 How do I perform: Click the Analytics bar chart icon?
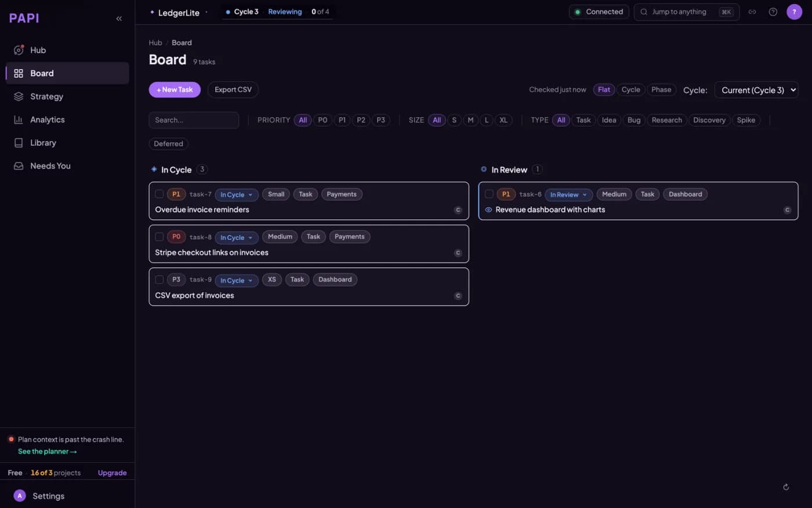coord(19,120)
